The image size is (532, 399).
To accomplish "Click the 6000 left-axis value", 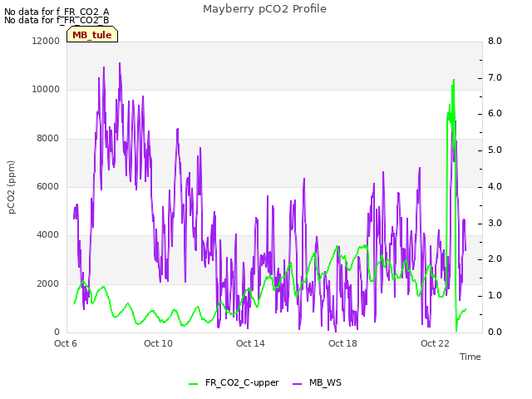I will [48, 186].
